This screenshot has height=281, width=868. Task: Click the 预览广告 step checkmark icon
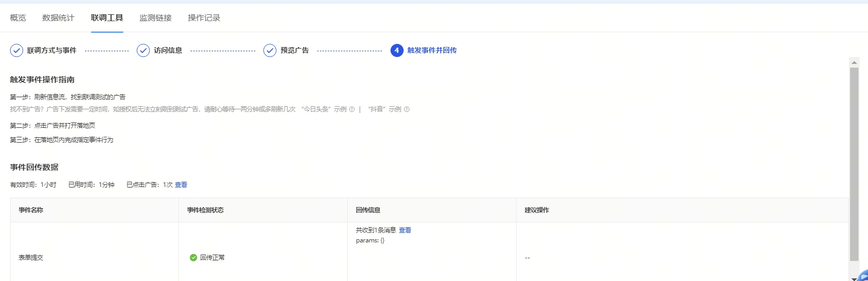[270, 50]
